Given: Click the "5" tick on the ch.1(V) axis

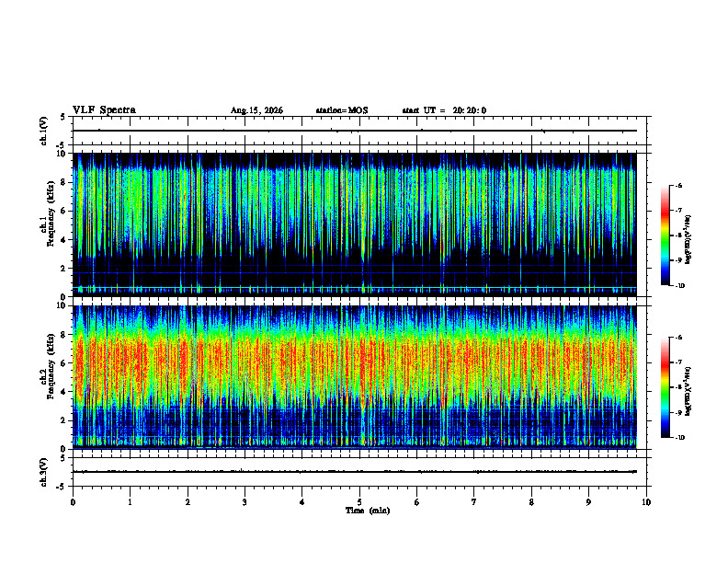Looking at the screenshot, I should click(x=63, y=117).
